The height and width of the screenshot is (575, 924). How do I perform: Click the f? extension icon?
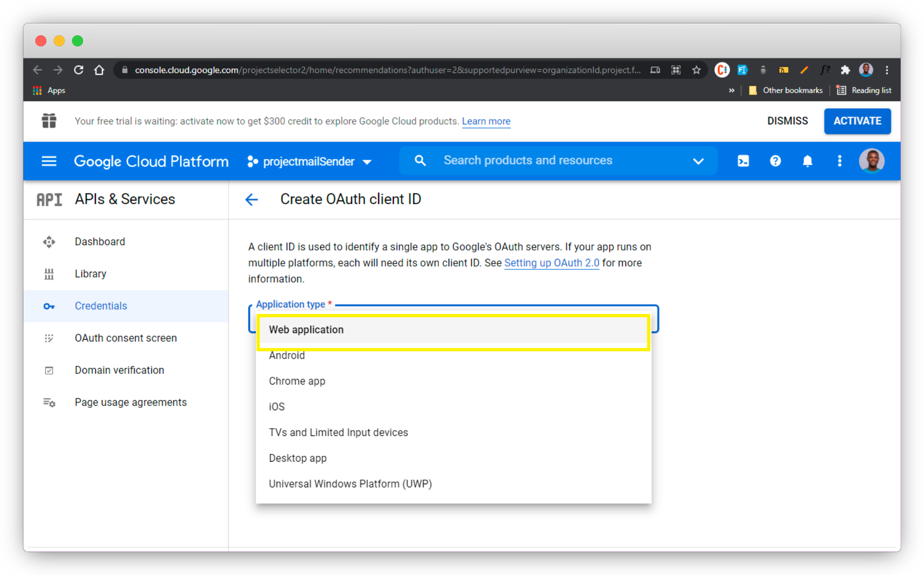point(825,70)
